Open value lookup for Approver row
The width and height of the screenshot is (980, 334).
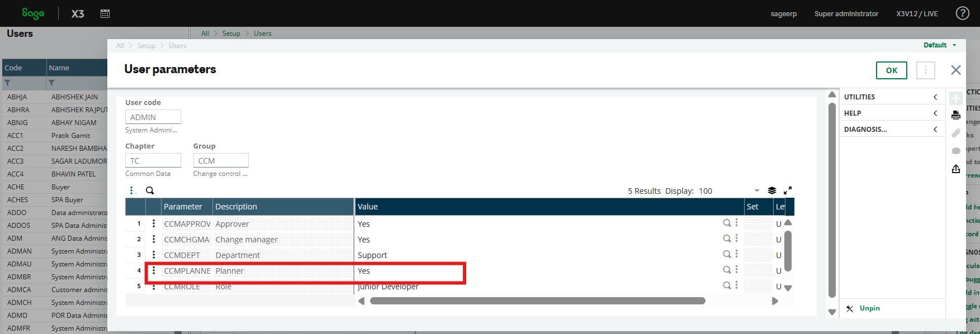(x=727, y=223)
